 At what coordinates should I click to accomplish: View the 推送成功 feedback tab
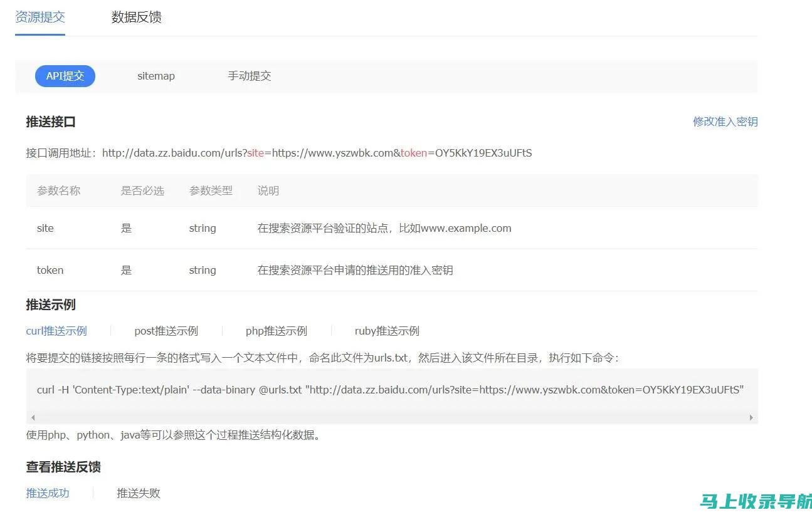tap(48, 493)
